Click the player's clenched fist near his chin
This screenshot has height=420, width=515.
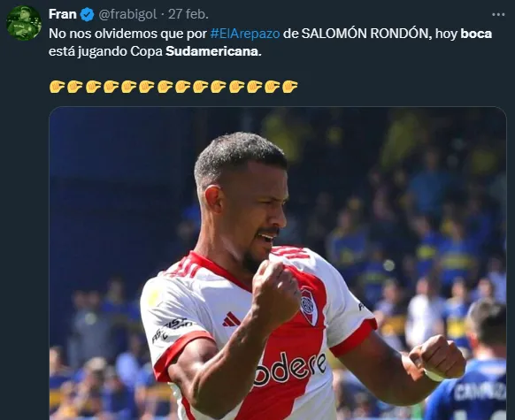[275, 292]
